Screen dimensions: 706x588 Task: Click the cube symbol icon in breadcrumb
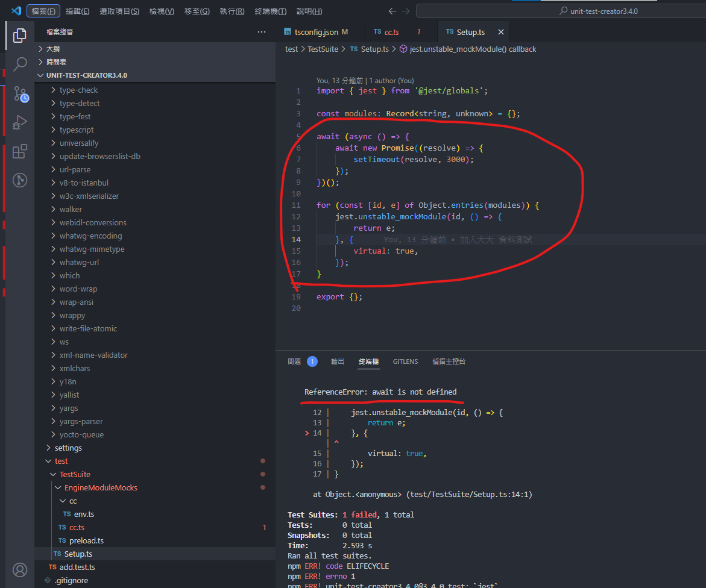[x=403, y=49]
